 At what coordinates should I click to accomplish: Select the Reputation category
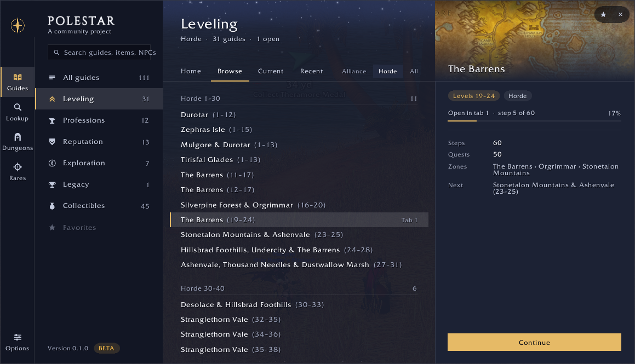99,142
